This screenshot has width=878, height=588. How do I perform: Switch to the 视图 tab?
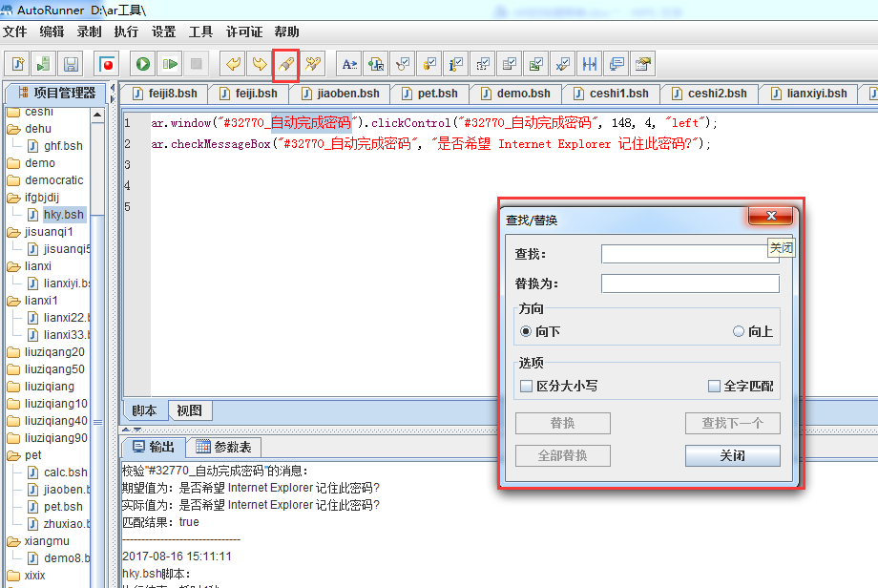point(189,410)
